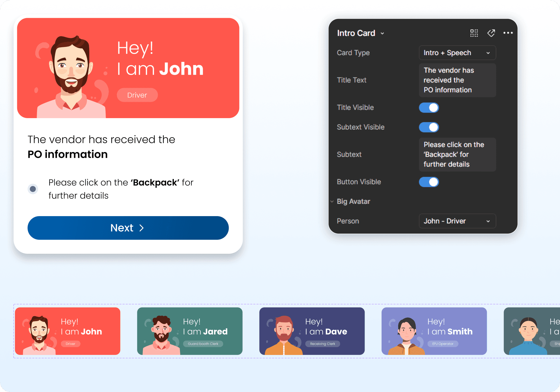Open the three-dots more options menu
This screenshot has height=392, width=560.
(x=508, y=33)
